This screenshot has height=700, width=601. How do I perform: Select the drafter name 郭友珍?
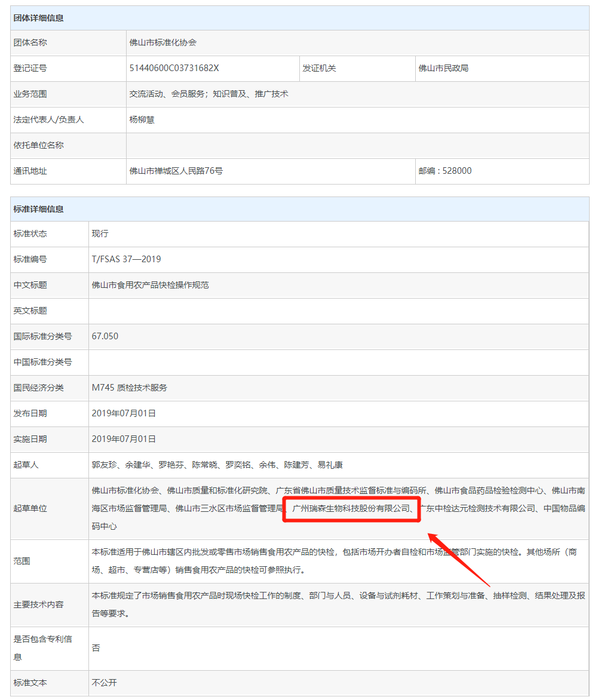coord(105,465)
